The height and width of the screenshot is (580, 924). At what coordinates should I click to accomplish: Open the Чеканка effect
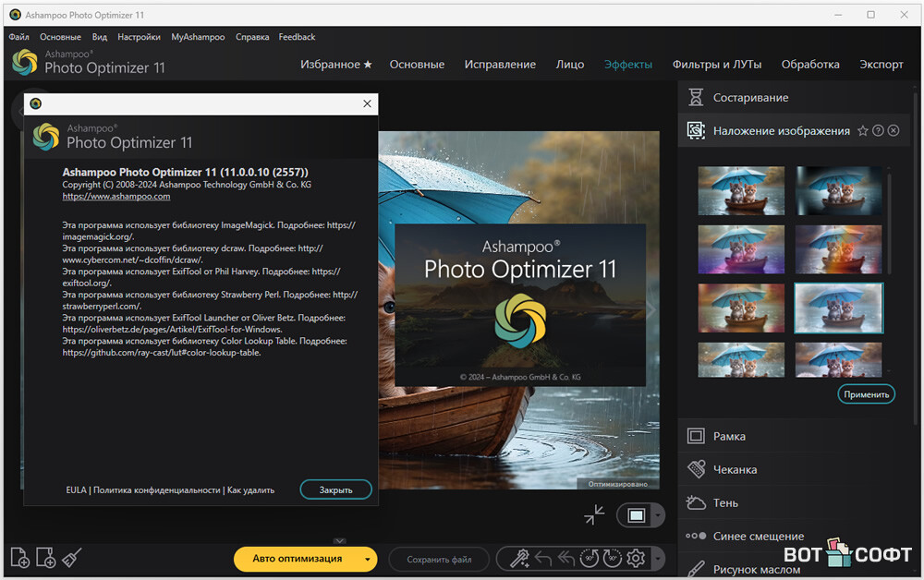pos(794,469)
